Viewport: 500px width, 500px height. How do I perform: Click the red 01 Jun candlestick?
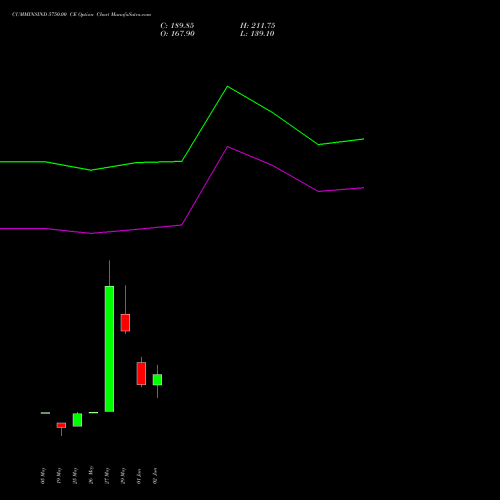tap(141, 373)
